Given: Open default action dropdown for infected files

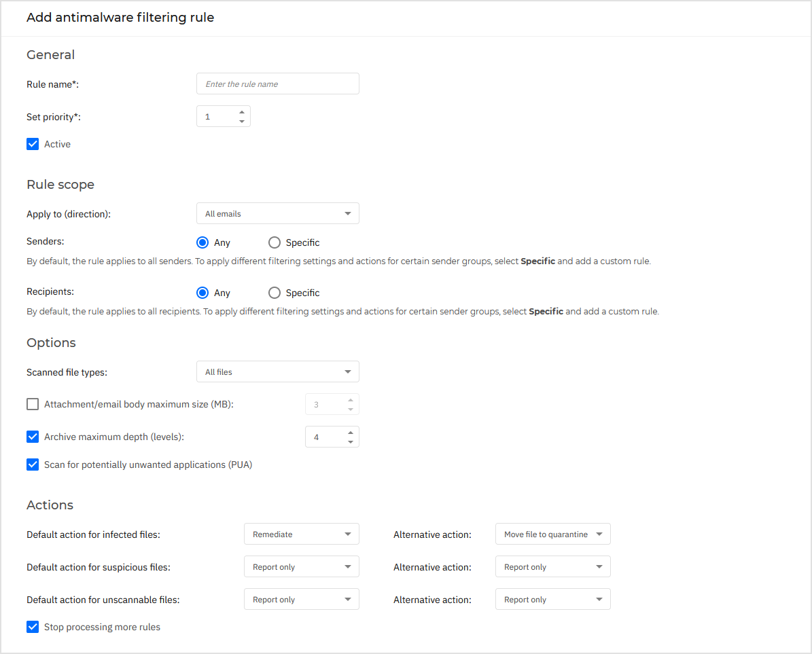Looking at the screenshot, I should (301, 534).
